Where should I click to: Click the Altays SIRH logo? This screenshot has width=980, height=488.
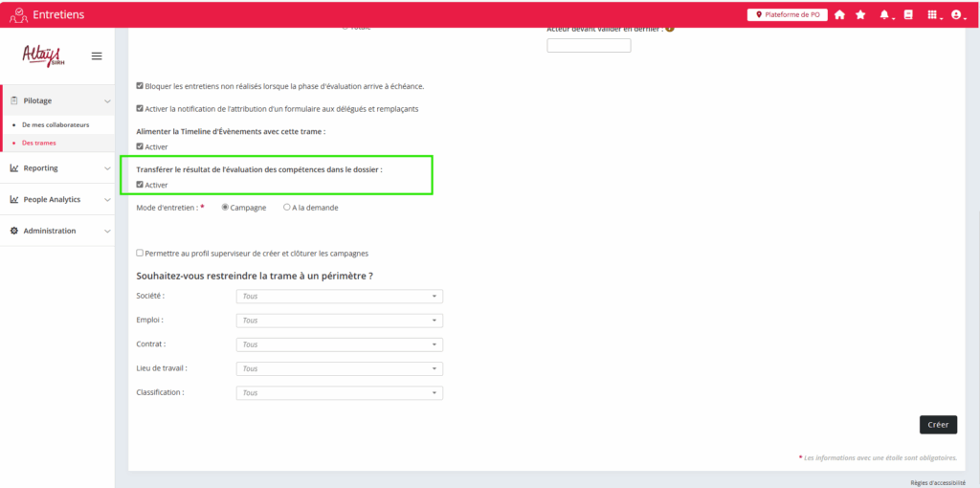(42, 55)
